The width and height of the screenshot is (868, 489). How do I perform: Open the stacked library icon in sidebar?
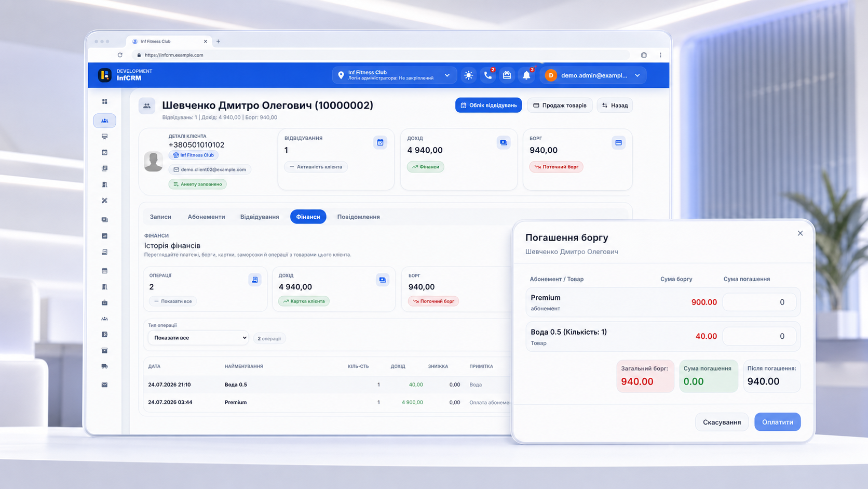(104, 168)
